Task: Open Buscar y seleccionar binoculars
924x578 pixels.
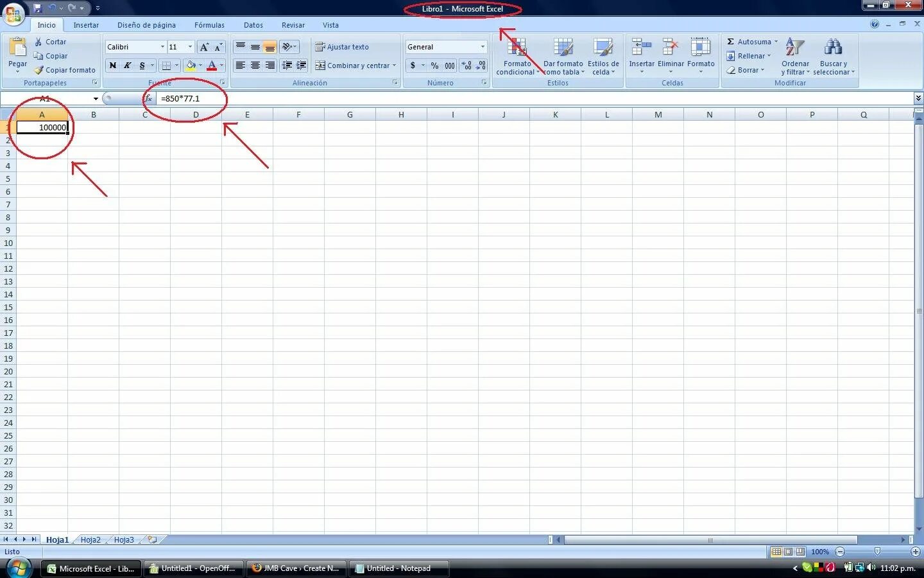Action: click(x=833, y=57)
